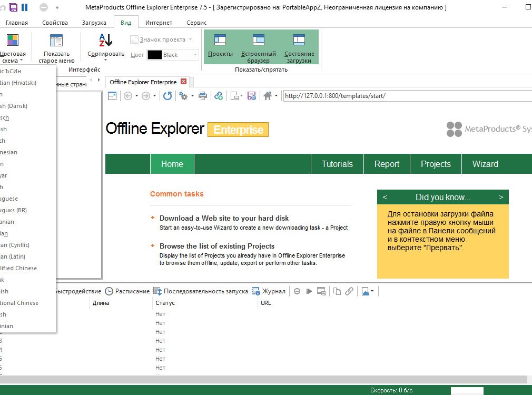Click Download a Web site to your hard disk
Screen dimensions: 532x395
coord(224,218)
